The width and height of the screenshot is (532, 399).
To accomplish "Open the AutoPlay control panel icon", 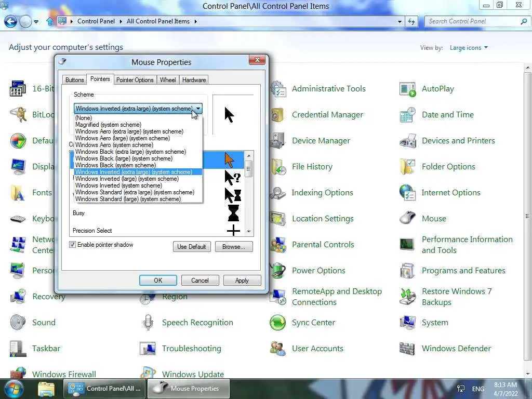I will click(407, 89).
